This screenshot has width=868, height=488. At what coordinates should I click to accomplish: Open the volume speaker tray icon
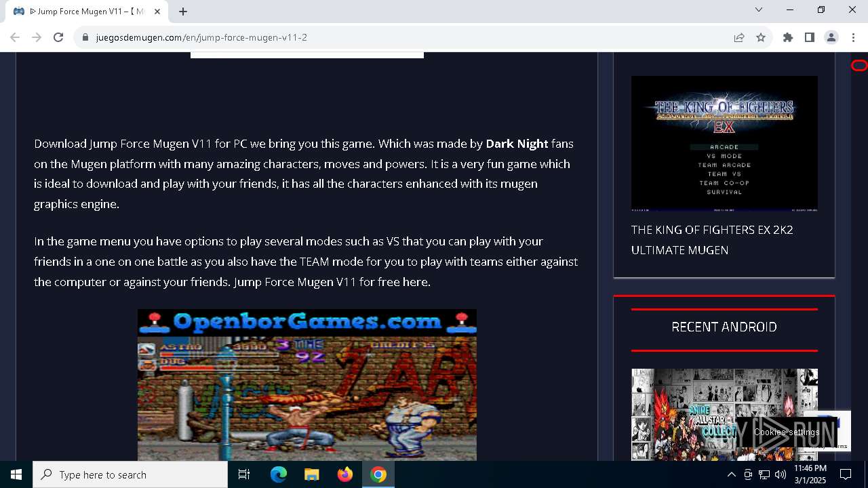click(780, 474)
